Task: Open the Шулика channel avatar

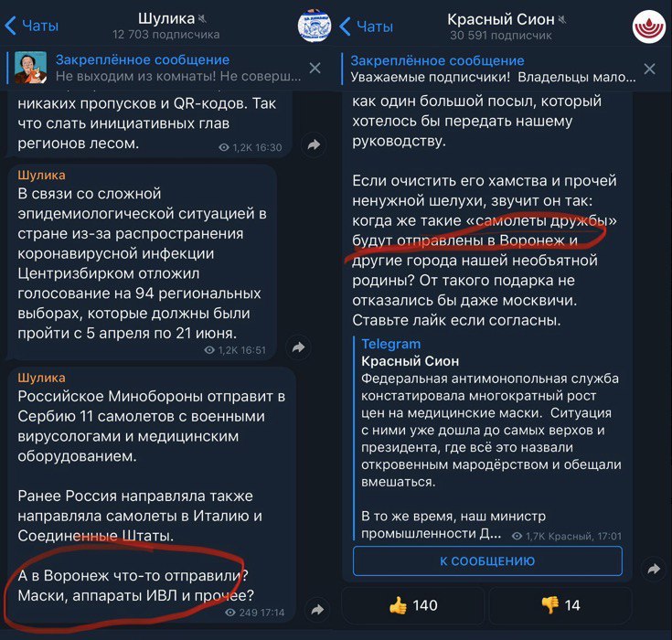Action: click(x=315, y=26)
